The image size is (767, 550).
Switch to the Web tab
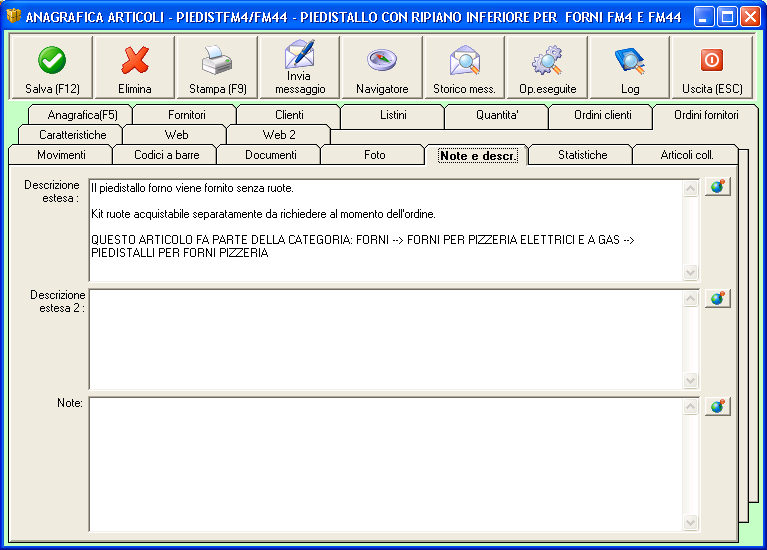(x=176, y=135)
